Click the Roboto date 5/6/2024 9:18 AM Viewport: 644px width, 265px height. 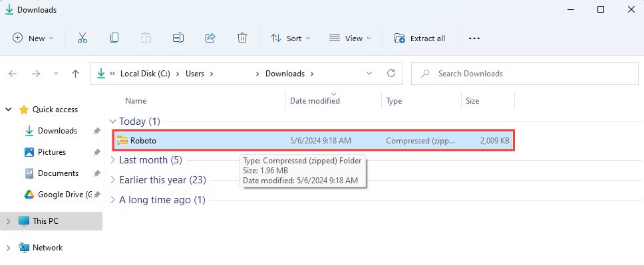point(321,141)
